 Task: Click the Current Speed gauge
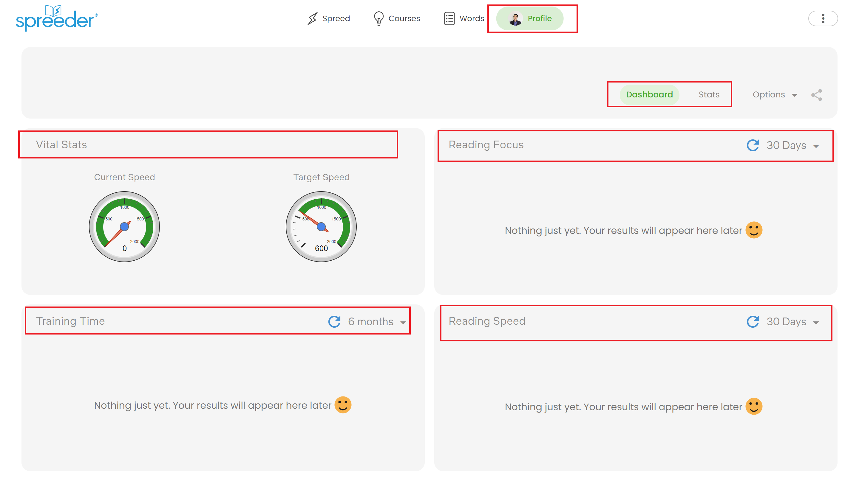coord(124,227)
